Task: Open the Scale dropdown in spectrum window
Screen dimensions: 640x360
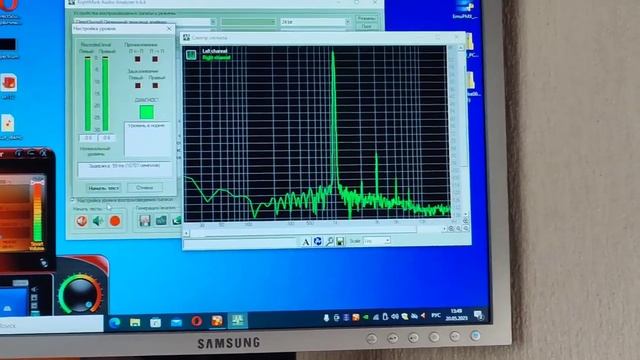Action: (376, 241)
